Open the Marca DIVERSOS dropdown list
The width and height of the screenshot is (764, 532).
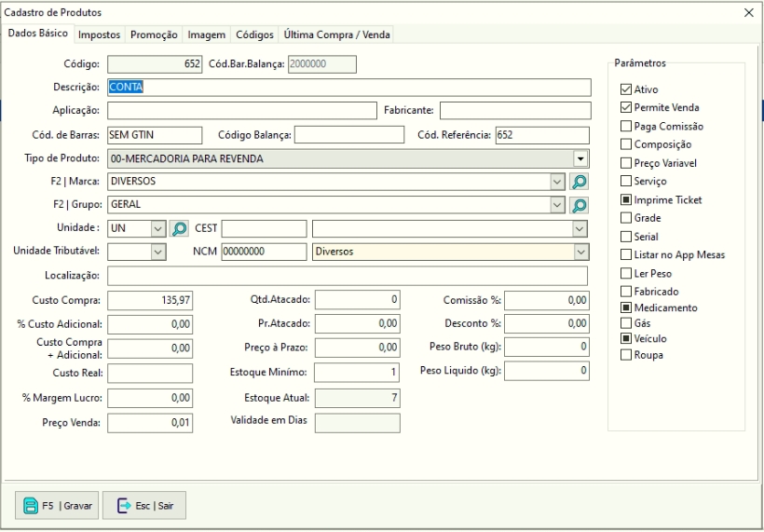pos(557,182)
